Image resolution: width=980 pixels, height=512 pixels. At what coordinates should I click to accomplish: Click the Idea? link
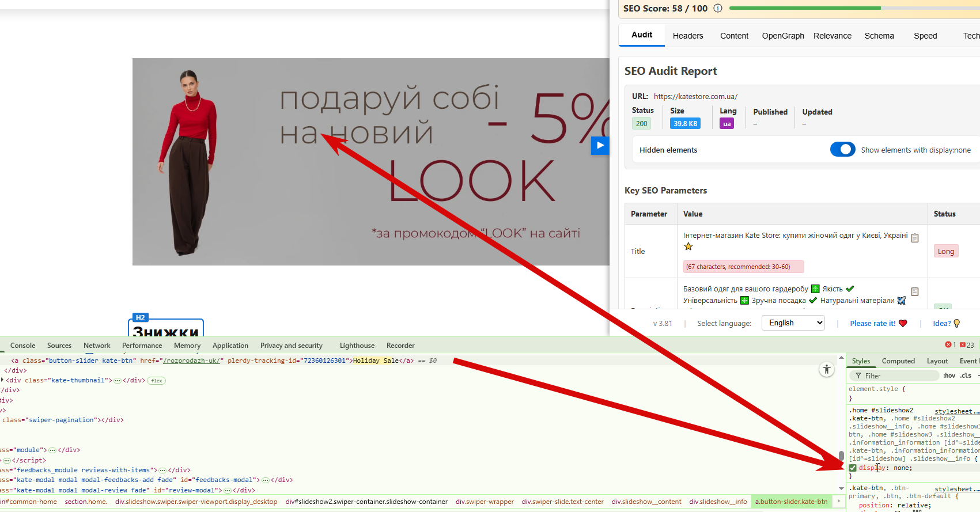point(942,323)
